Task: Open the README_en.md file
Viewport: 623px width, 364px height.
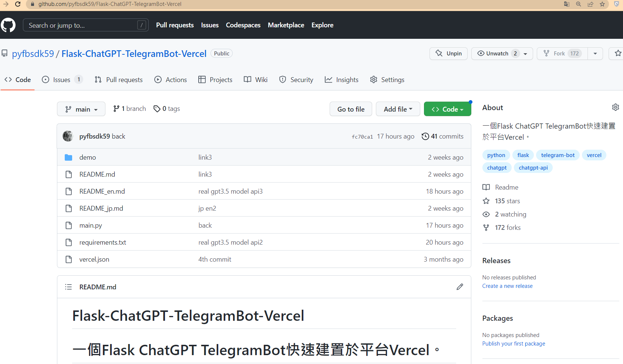Action: (102, 191)
